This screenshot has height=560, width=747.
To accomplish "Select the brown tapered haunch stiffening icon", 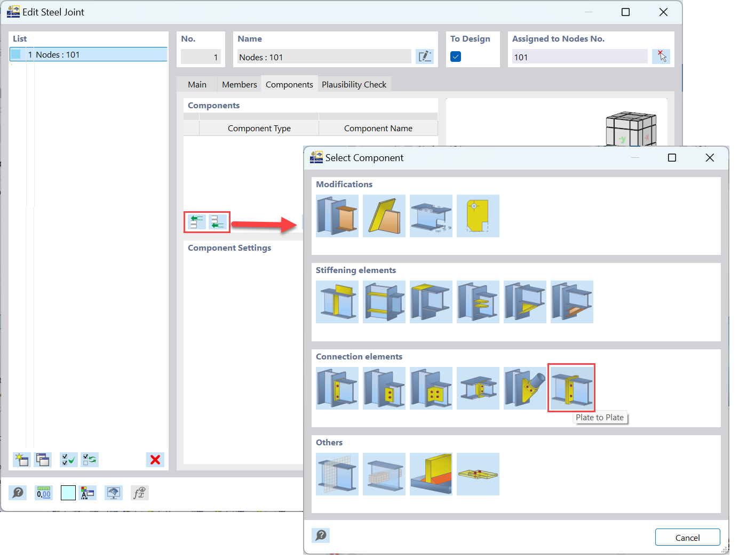I will [572, 302].
